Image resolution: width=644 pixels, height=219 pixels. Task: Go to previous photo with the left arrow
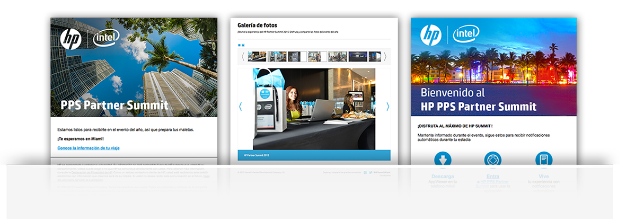pos(241,107)
